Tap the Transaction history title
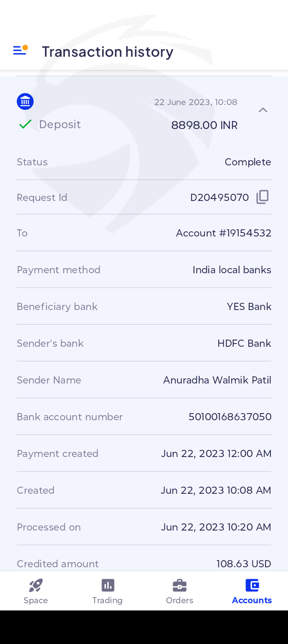Screen dimensions: 288x644 108,52
